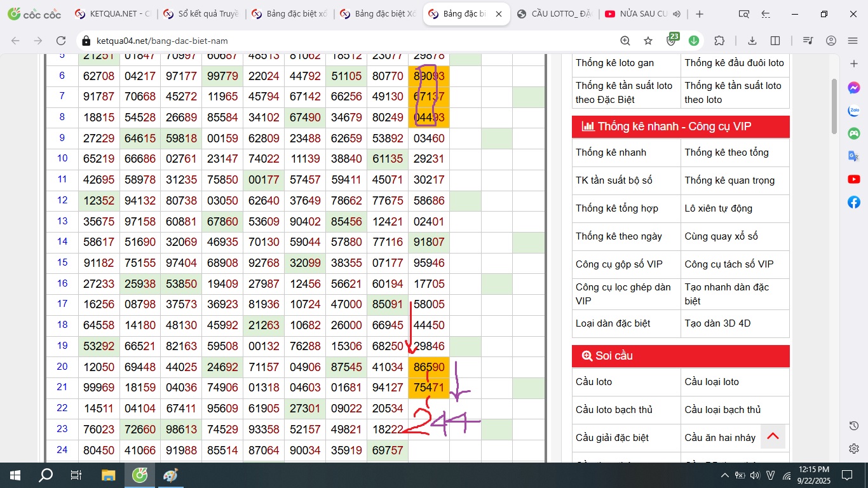
Task: Open the profile account menu
Action: [x=831, y=41]
